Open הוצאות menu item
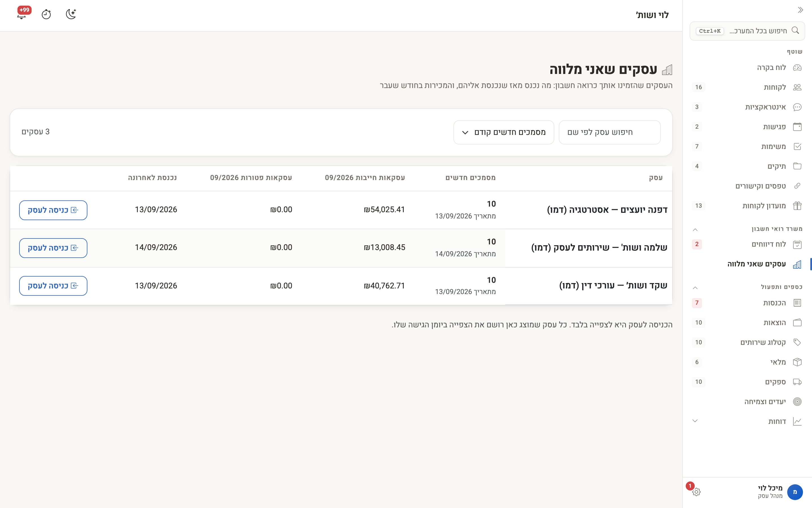Screen dimensions: 812x508 click(x=747, y=323)
